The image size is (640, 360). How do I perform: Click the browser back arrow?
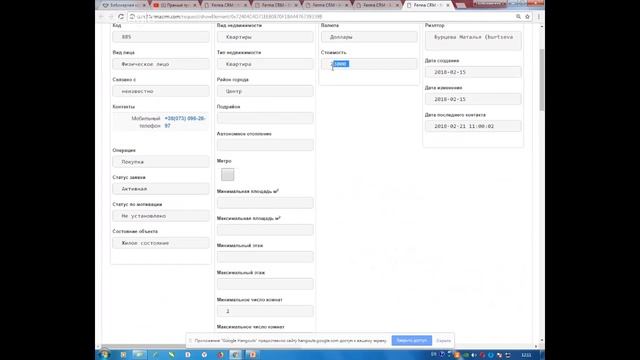click(x=101, y=17)
